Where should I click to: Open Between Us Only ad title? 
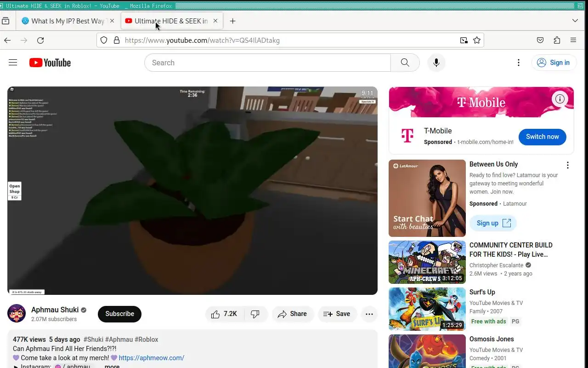[493, 164]
